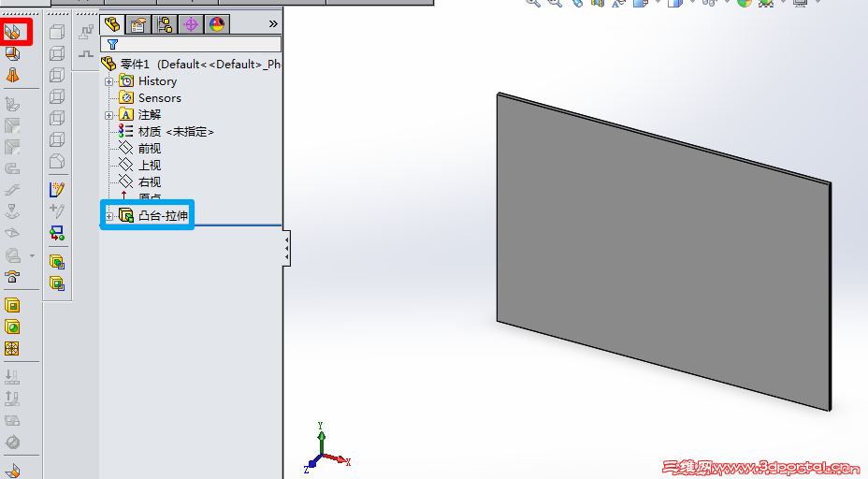Start a Sketch with the pencil icon
Image resolution: width=868 pixels, height=479 pixels.
(x=57, y=190)
